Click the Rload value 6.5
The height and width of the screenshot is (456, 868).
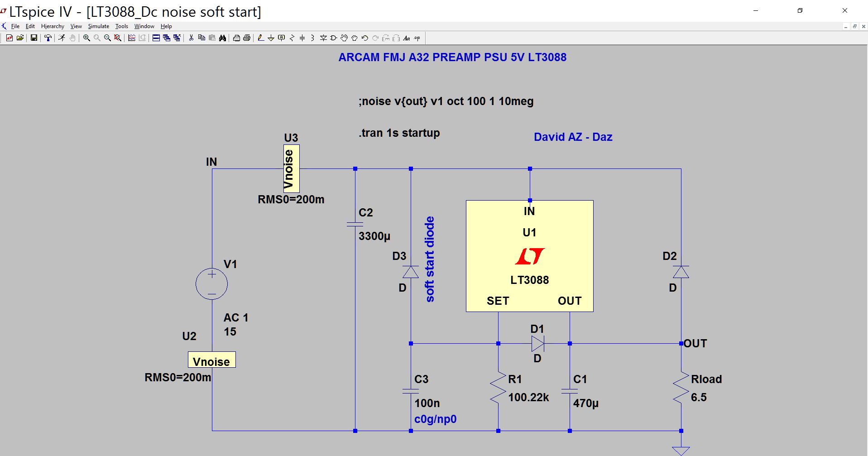699,398
